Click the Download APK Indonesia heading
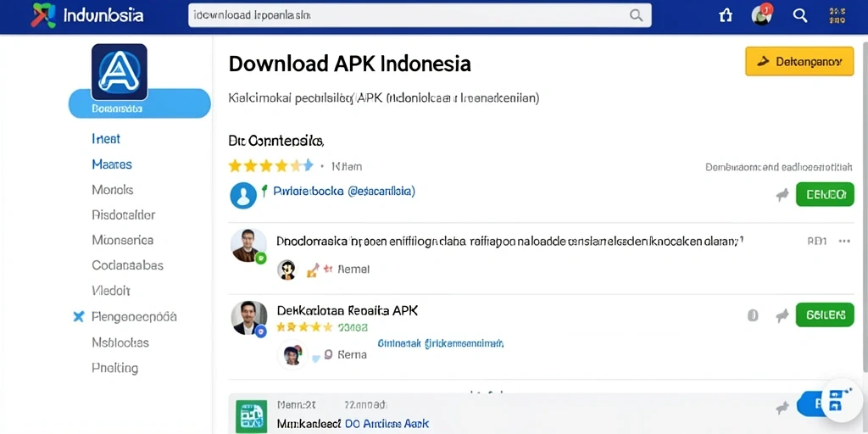Screen dimensions: 868x434 (x=350, y=64)
